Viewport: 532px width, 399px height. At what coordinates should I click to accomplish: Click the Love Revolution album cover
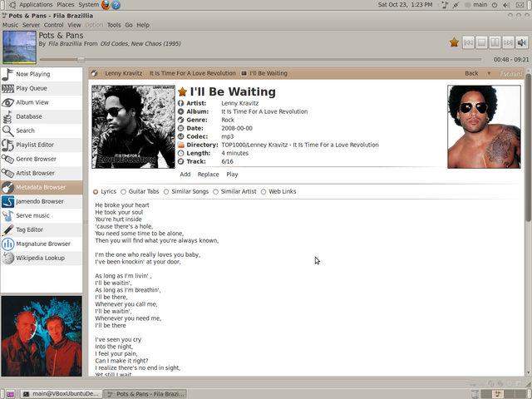point(133,126)
